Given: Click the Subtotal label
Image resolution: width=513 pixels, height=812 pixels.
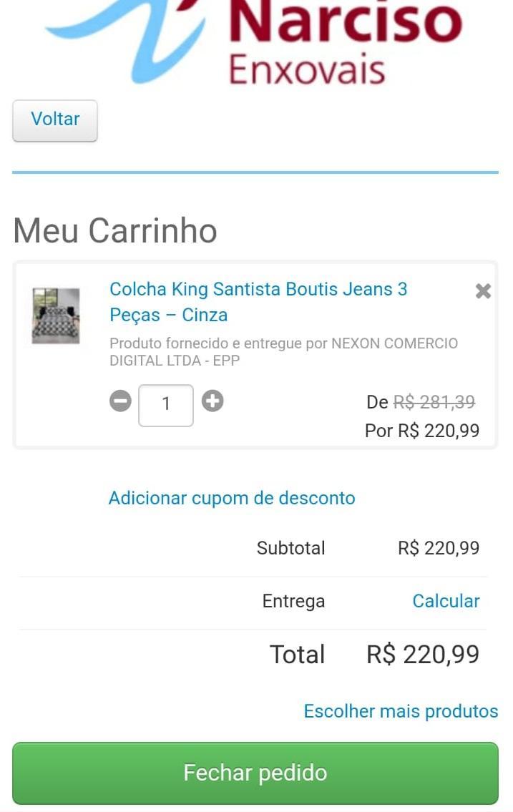Looking at the screenshot, I should (x=290, y=548).
